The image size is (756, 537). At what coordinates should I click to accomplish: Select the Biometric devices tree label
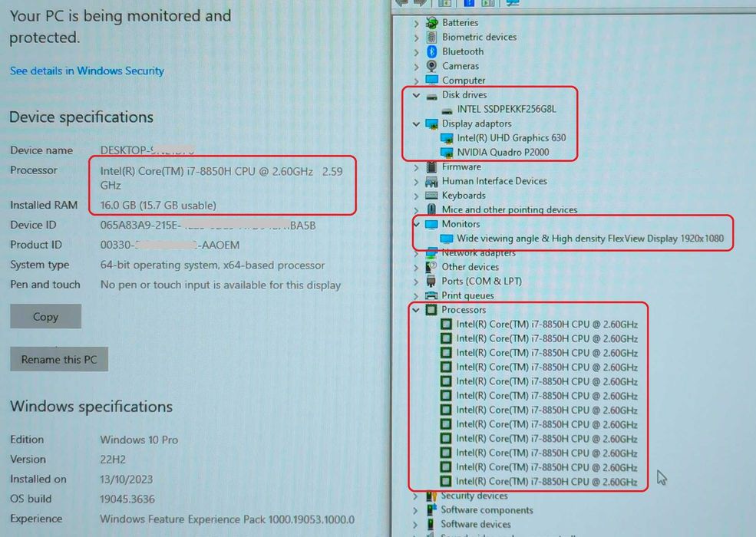479,37
